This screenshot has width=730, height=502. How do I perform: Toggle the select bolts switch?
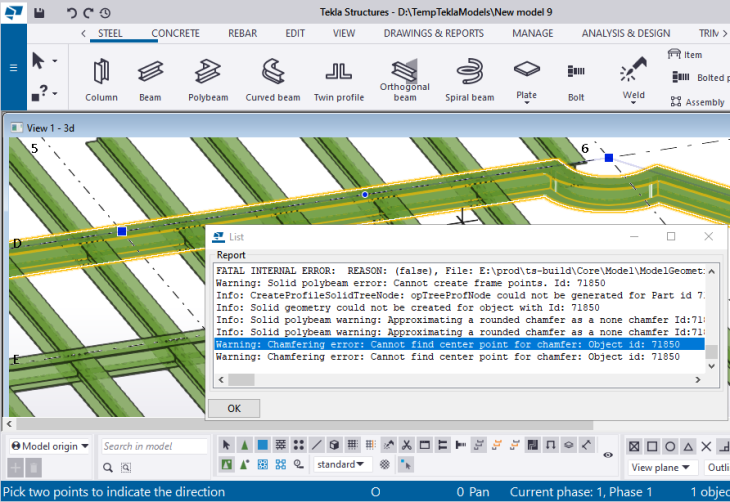tap(460, 445)
